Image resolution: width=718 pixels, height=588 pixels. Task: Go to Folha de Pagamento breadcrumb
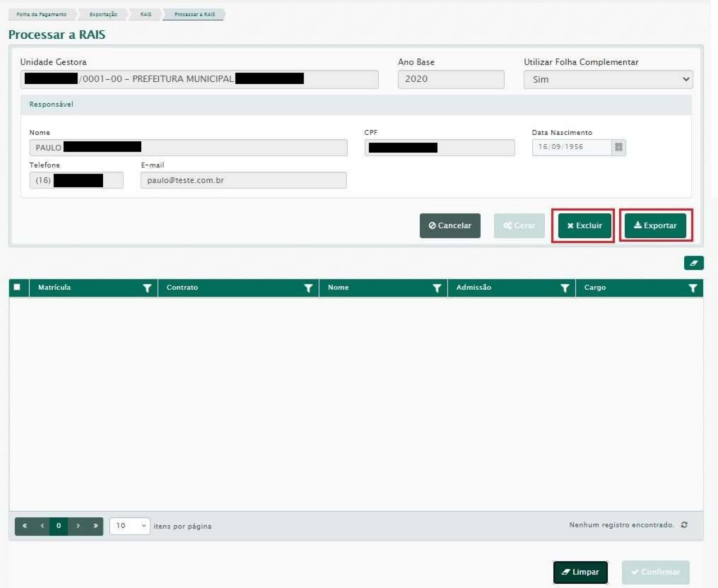[x=42, y=14]
